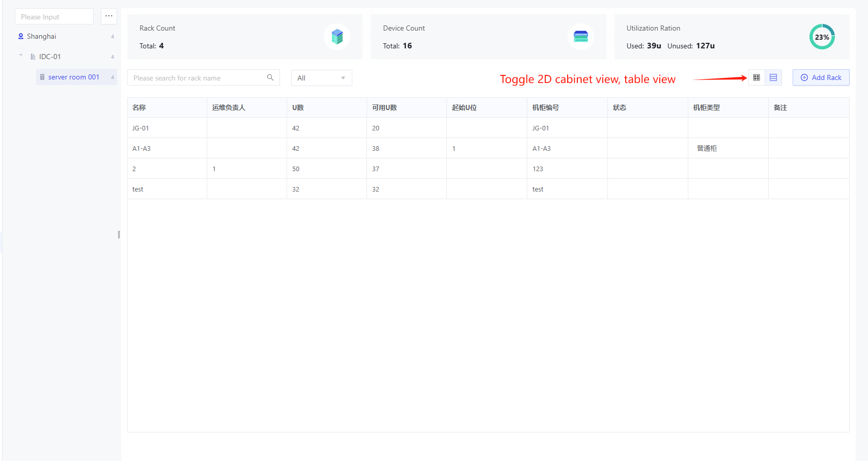The width and height of the screenshot is (868, 461).
Task: Click the Rack Count total 4
Action: pos(161,45)
